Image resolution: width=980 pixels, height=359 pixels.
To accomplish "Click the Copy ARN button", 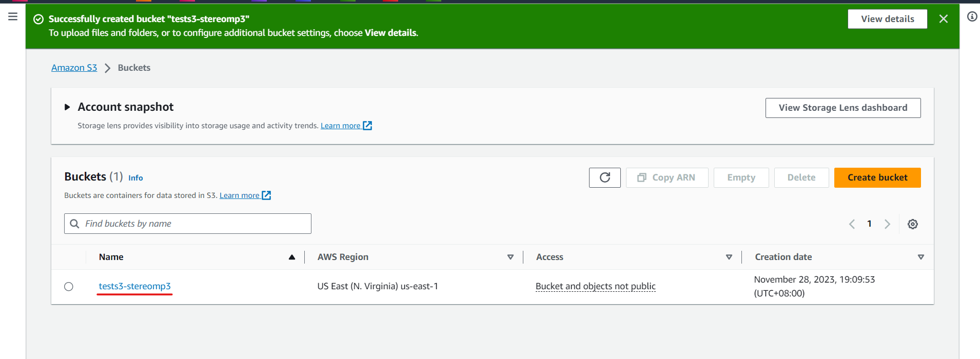I will [x=667, y=177].
